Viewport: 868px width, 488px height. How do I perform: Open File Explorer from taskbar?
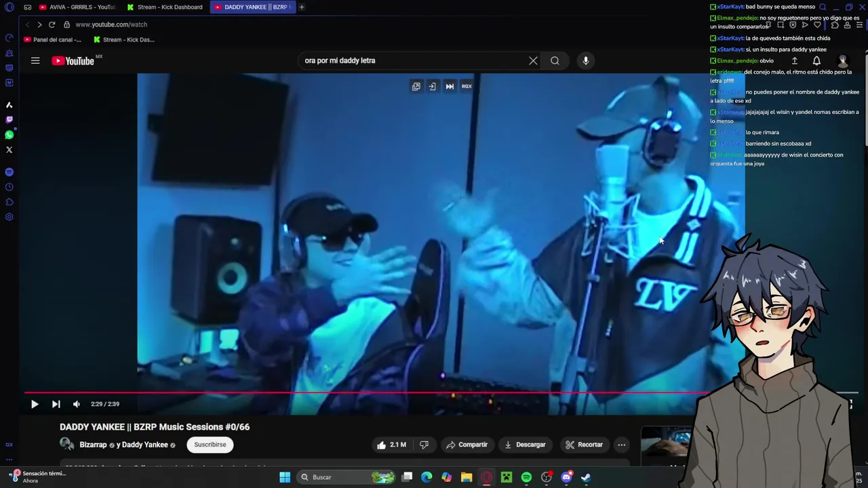click(467, 477)
